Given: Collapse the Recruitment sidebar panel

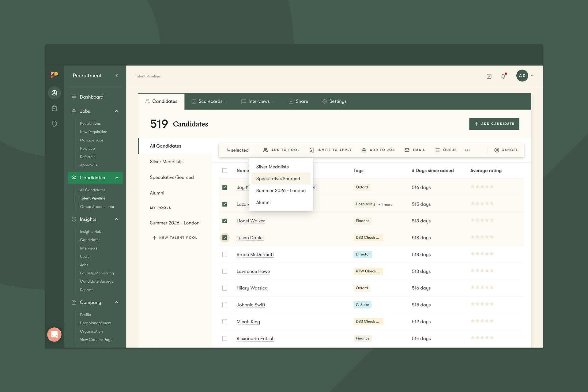Looking at the screenshot, I should point(117,76).
